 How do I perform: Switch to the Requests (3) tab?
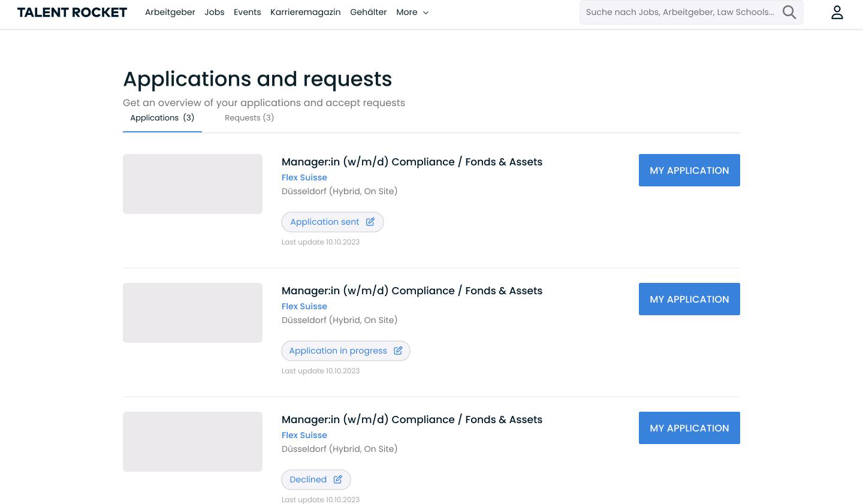point(249,118)
